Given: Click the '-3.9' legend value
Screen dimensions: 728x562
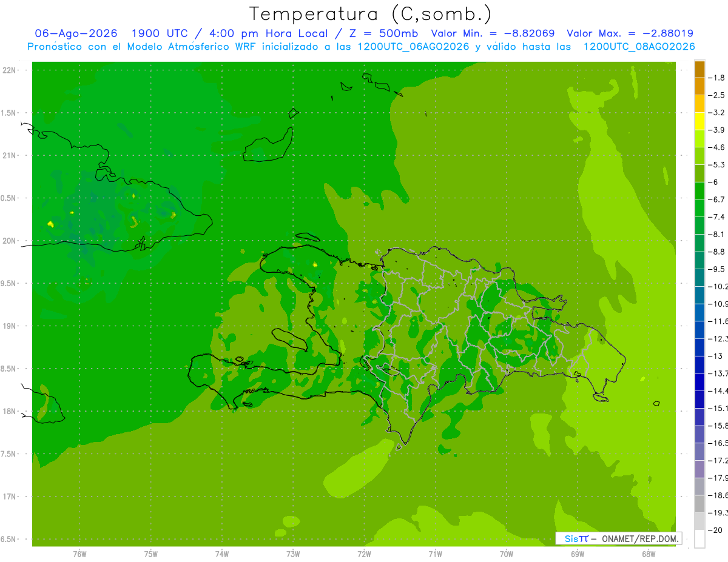Looking at the screenshot, I should pyautogui.click(x=718, y=130).
